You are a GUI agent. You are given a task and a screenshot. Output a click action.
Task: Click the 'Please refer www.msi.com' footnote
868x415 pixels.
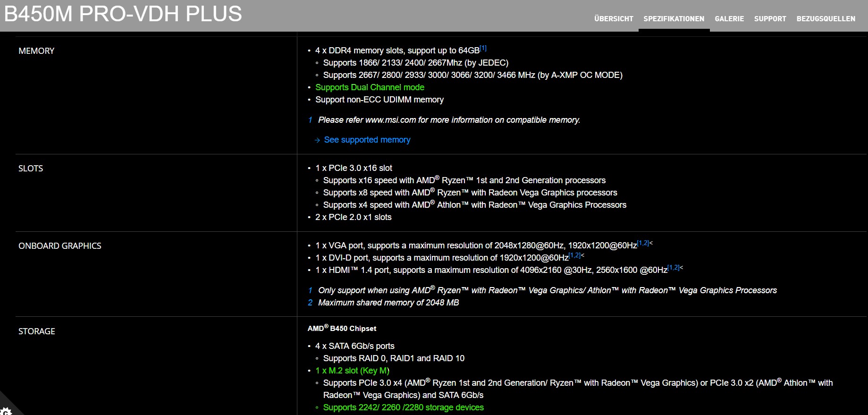[449, 120]
